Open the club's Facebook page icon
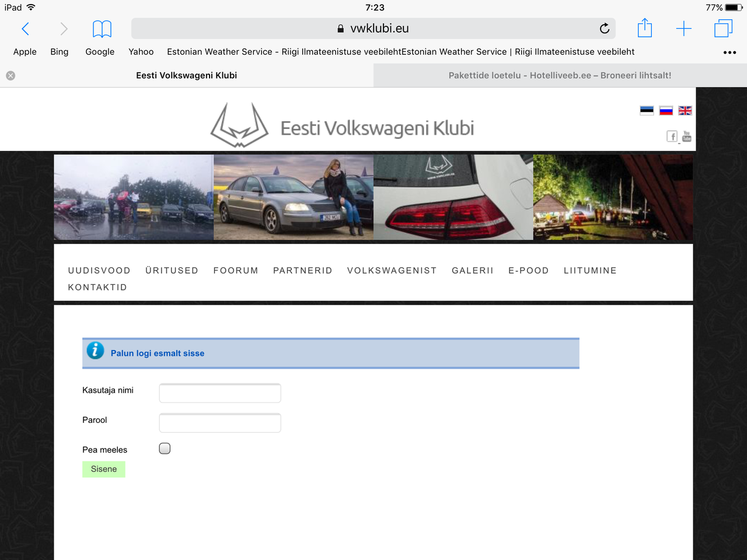Viewport: 747px width, 560px height. click(x=672, y=136)
